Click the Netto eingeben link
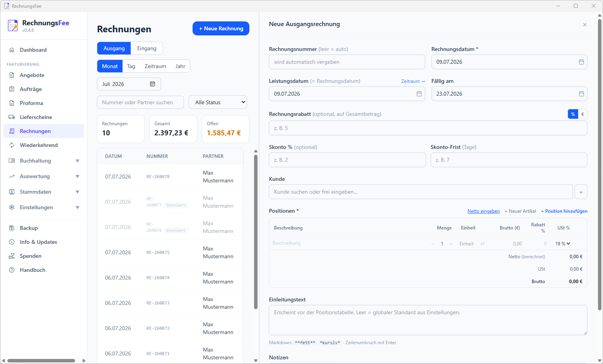The width and height of the screenshot is (603, 364). 484,211
